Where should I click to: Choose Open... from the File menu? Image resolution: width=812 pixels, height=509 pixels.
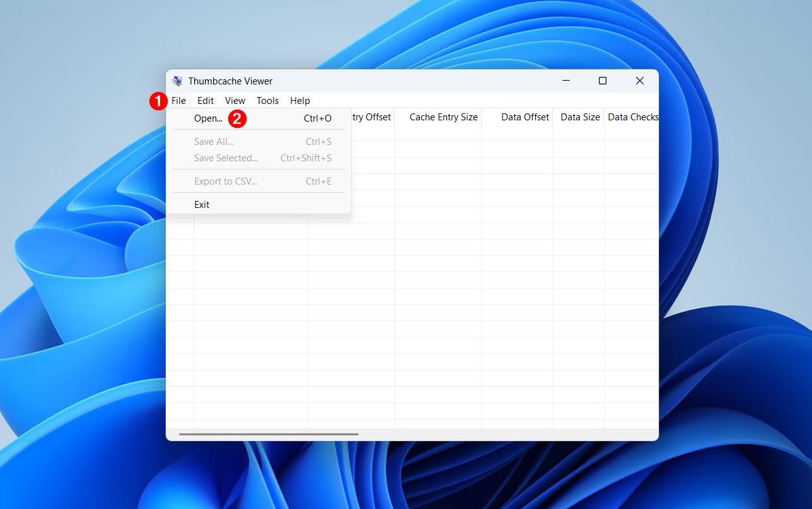[258, 118]
